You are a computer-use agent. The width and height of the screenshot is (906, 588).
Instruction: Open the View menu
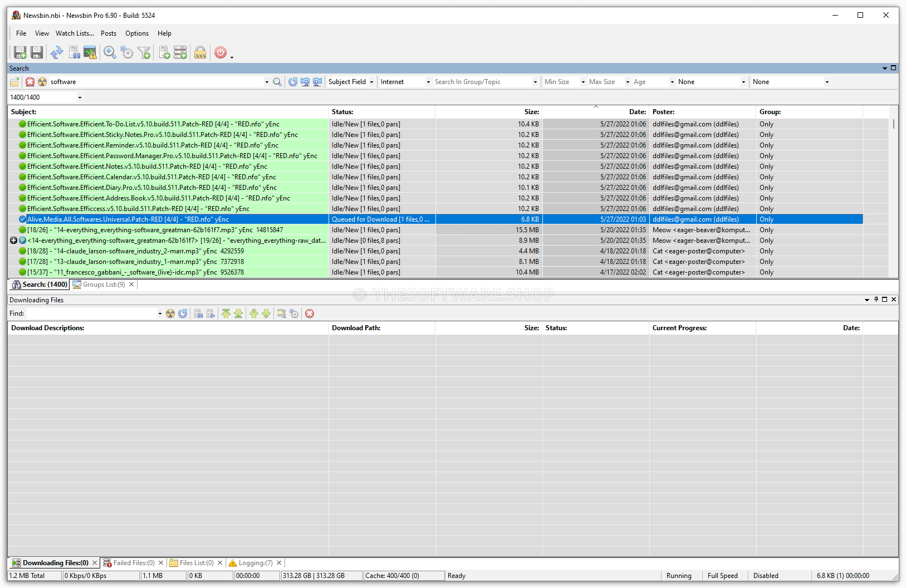click(x=42, y=33)
